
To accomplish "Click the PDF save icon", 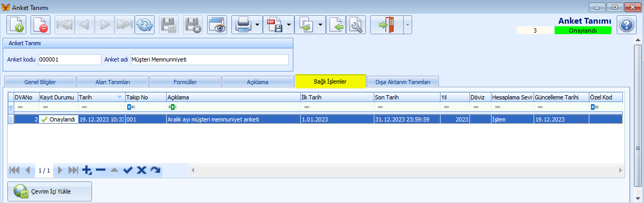I will coord(274,25).
